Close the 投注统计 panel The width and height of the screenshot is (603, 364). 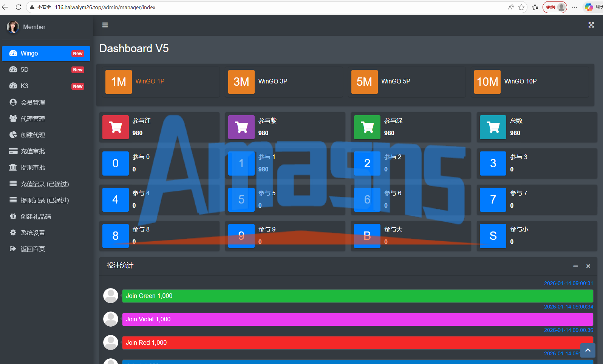[588, 266]
